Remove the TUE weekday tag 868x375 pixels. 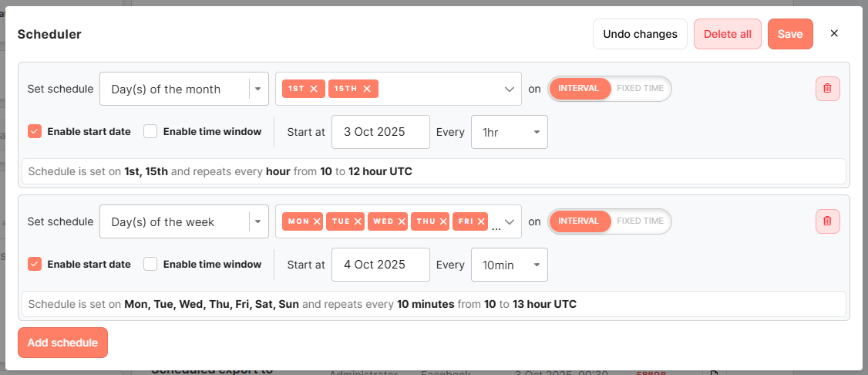tap(358, 221)
